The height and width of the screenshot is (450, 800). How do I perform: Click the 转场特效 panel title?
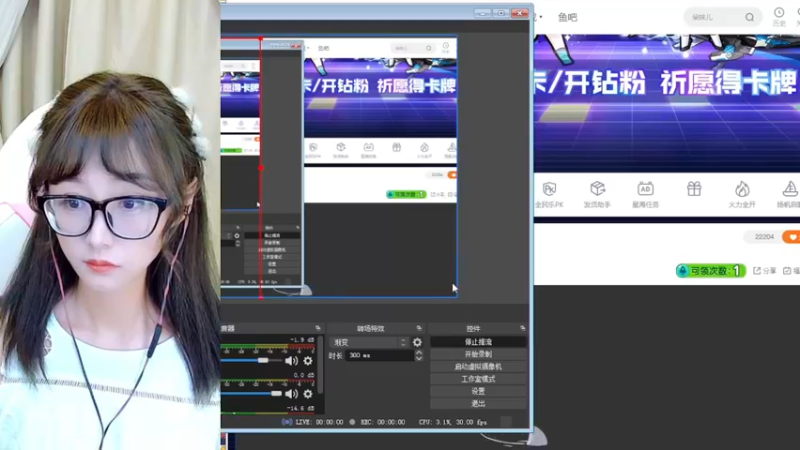click(370, 329)
